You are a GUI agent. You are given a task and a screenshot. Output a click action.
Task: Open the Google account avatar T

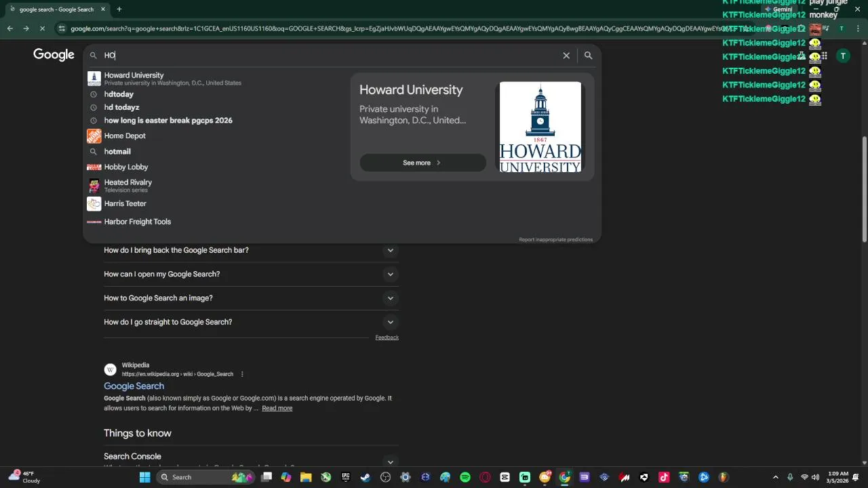(x=843, y=56)
